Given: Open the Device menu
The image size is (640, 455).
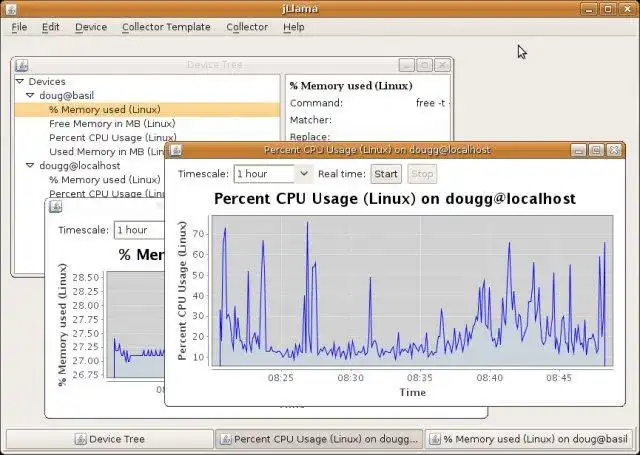Looking at the screenshot, I should [x=91, y=27].
